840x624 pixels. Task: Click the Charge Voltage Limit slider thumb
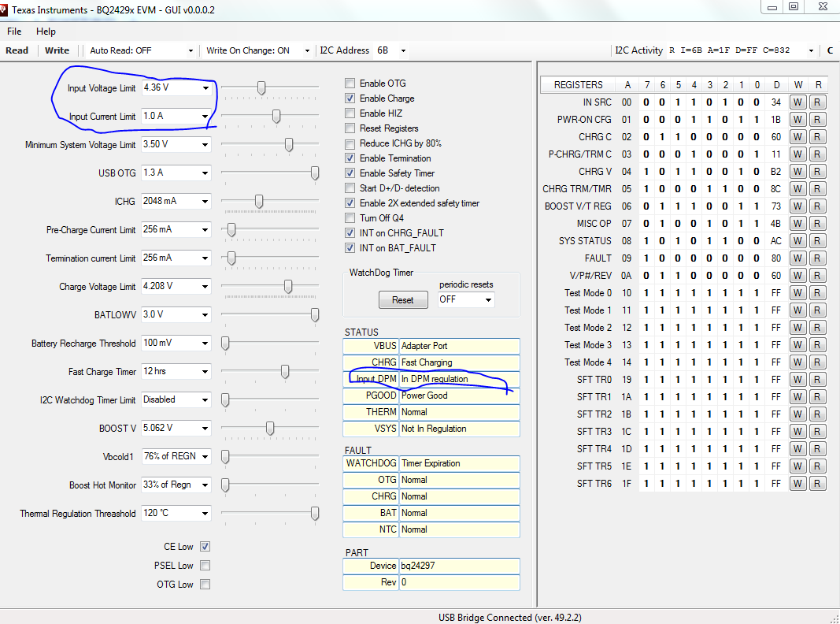coord(288,287)
